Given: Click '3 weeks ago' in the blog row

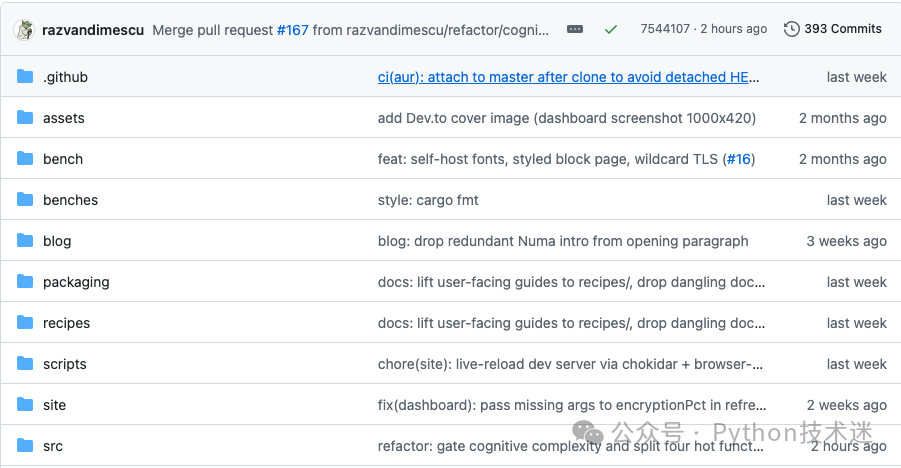Looking at the screenshot, I should 846,241.
